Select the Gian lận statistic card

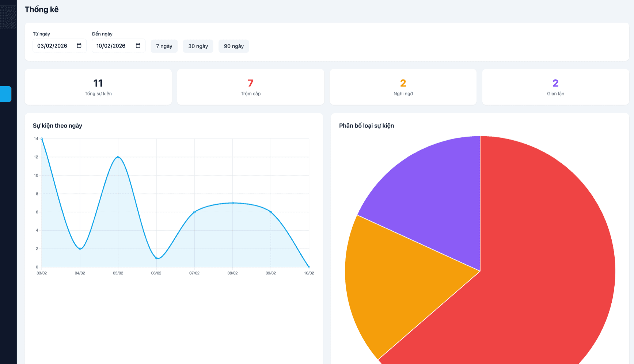(555, 87)
